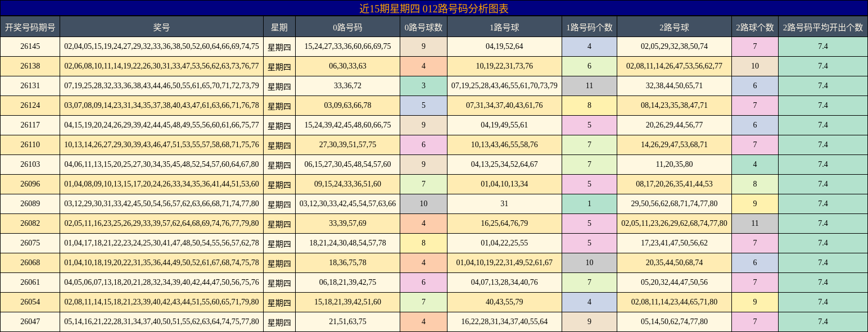Click 2路号球 cell 32,38,44,50,65,71
This screenshot has width=868, height=332.
[674, 86]
